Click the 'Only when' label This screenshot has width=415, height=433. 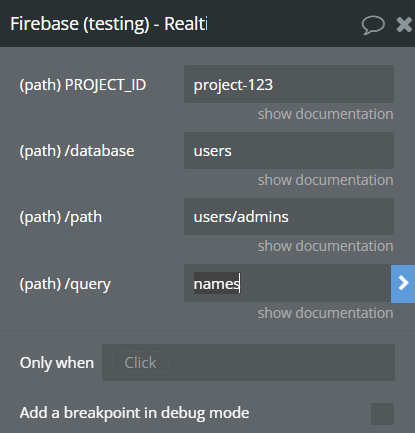(x=57, y=363)
